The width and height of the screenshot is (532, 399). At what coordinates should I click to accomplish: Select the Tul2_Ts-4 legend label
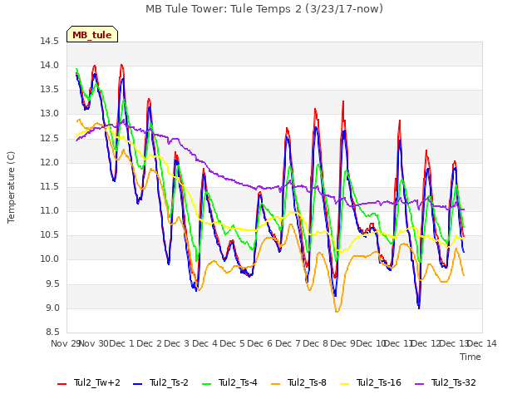[x=238, y=382]
